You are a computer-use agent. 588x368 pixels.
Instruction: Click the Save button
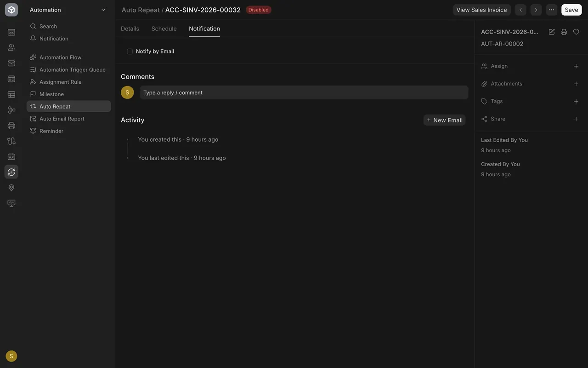coord(571,10)
